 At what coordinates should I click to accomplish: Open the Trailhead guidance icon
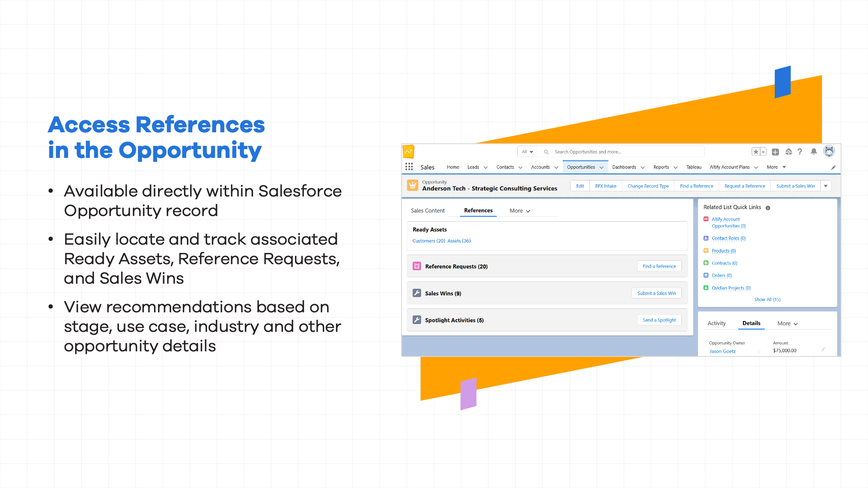[789, 152]
